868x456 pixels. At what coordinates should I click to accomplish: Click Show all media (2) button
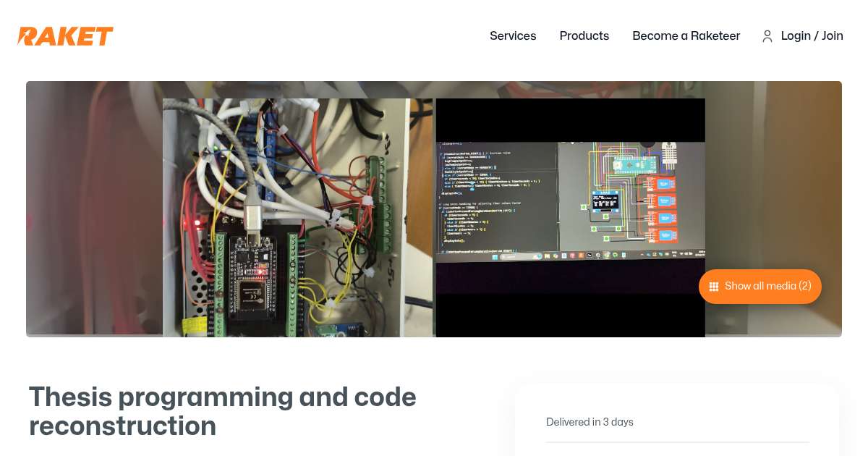(760, 286)
